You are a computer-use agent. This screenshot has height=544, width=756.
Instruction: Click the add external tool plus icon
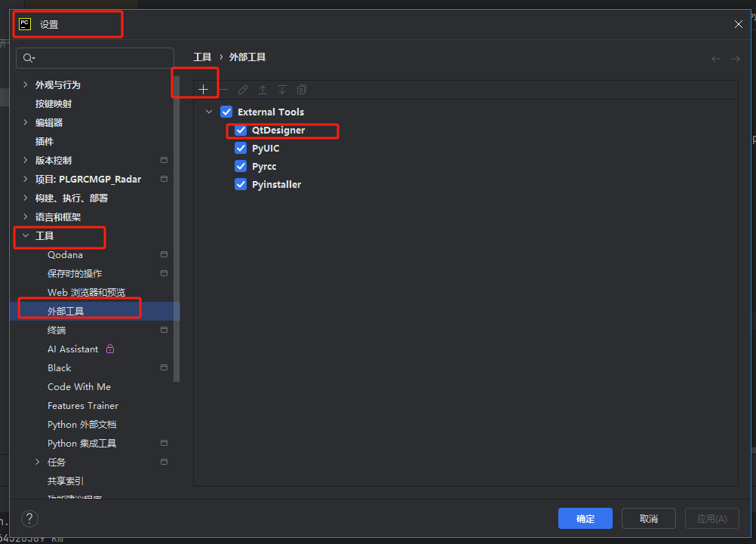204,89
